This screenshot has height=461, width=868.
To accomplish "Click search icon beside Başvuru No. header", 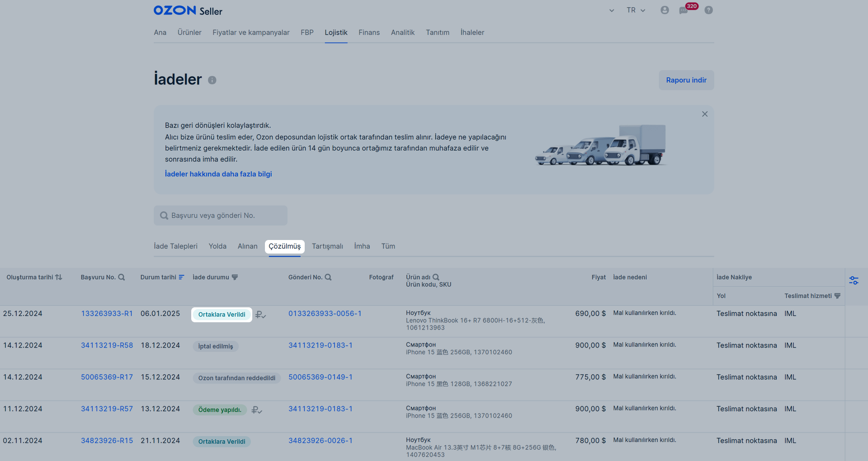I will click(121, 277).
